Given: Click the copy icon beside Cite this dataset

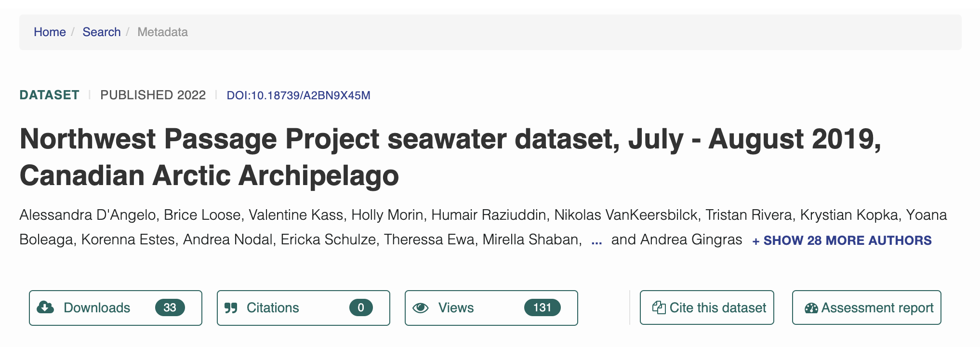Looking at the screenshot, I should point(659,307).
